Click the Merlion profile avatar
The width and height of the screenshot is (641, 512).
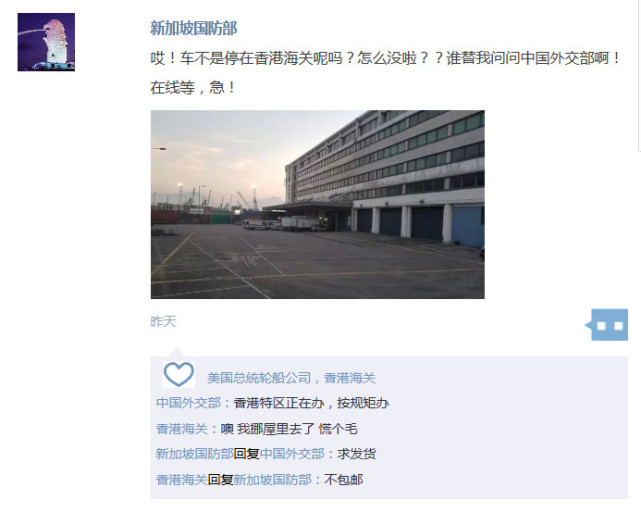pyautogui.click(x=46, y=42)
